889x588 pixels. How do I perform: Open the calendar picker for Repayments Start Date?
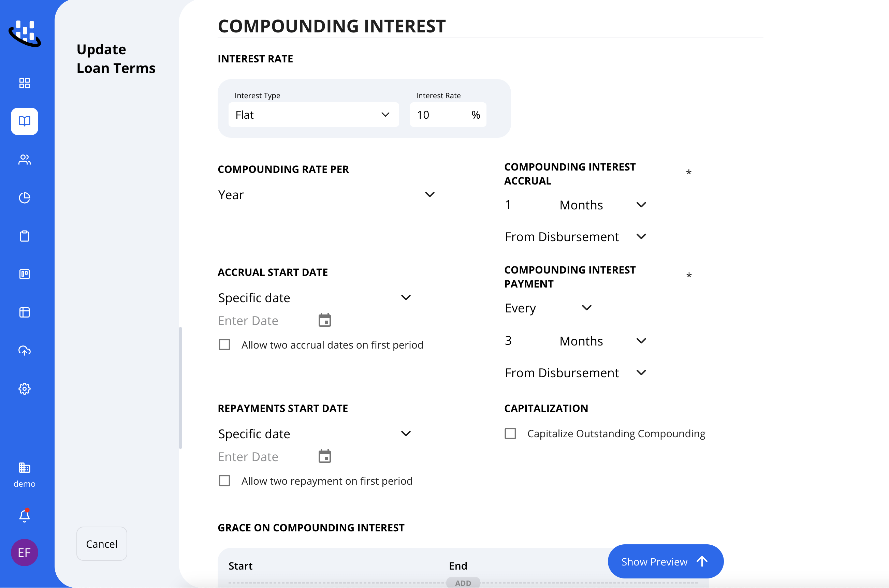click(x=325, y=456)
